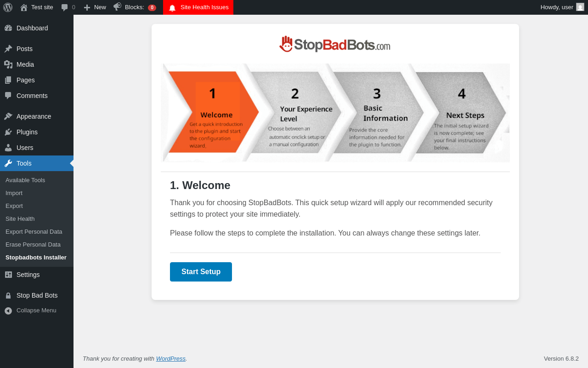Screen dimensions: 588x368
Task: Follow the WordPress footer link
Action: tap(171, 358)
